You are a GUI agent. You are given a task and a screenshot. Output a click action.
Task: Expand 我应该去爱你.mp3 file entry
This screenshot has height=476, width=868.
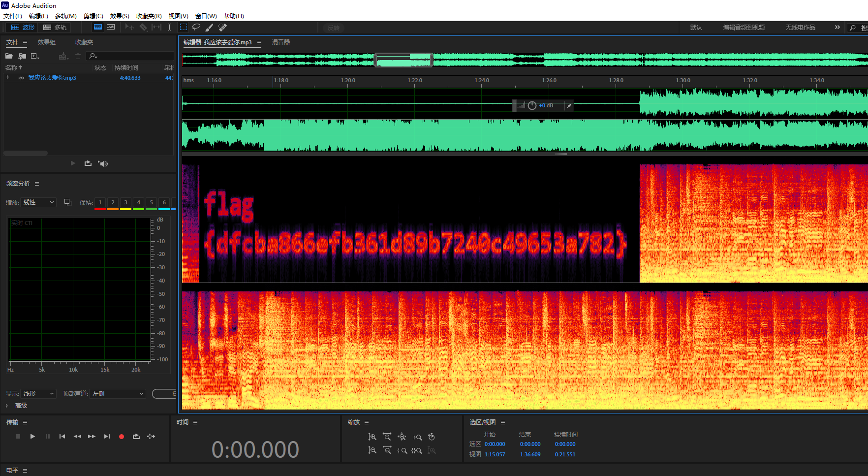8,77
